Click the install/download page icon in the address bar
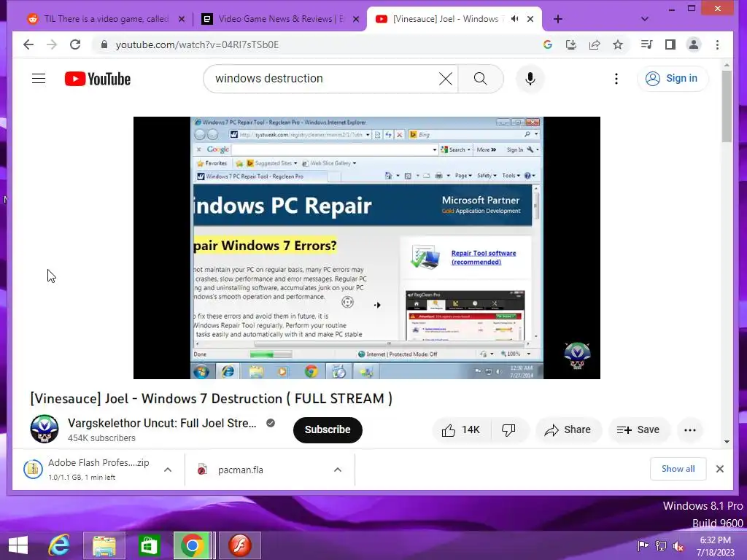 (570, 44)
